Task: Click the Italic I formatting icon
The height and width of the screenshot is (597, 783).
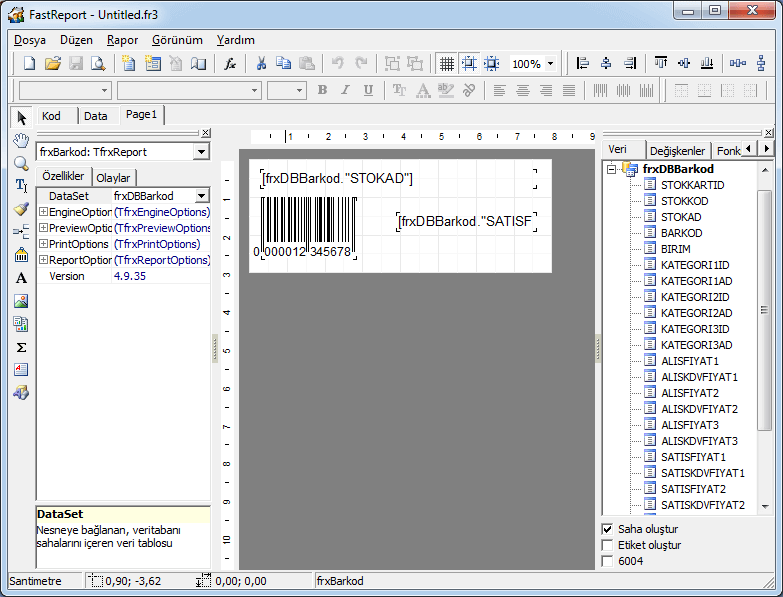Action: (x=345, y=90)
